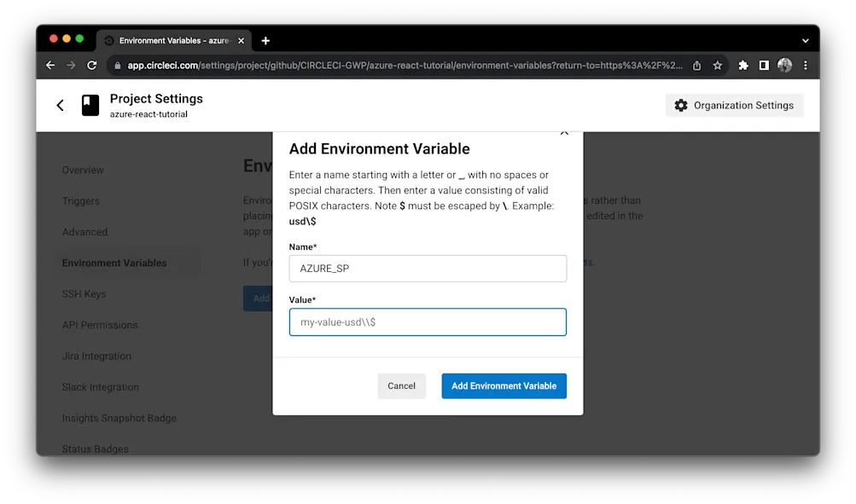The image size is (856, 504).
Task: Select the Slack Integration sidebar entry
Action: (x=100, y=386)
